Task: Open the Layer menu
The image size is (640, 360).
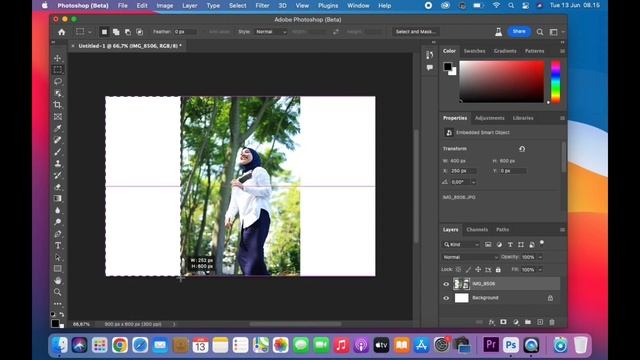Action: coord(189,6)
